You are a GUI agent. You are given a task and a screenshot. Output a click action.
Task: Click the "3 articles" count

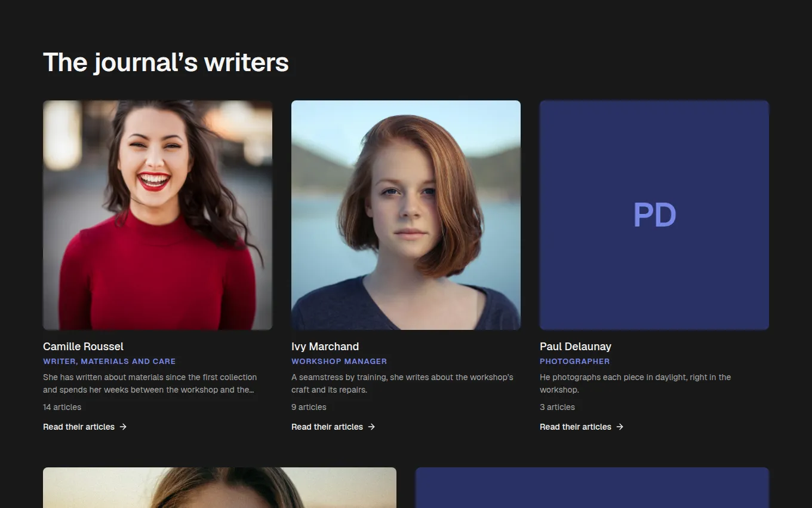[557, 407]
